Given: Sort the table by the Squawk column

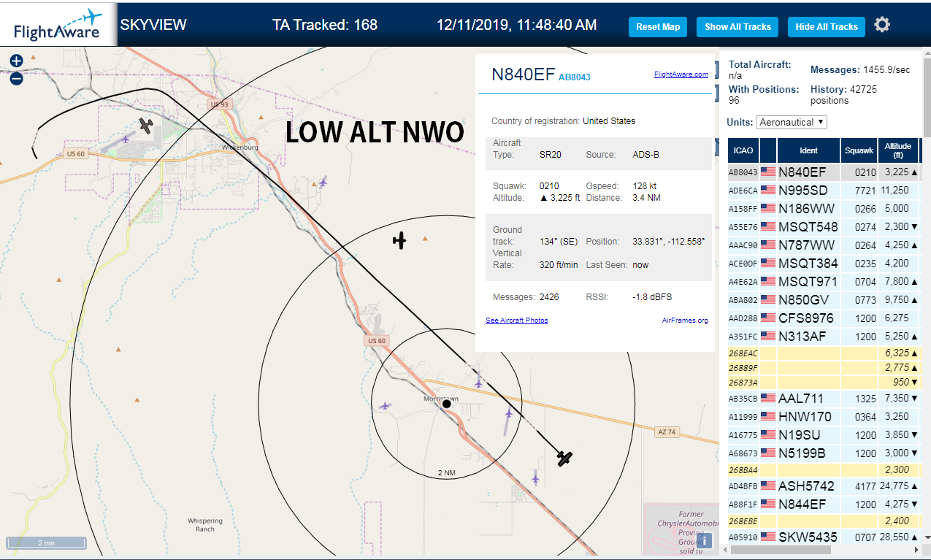Looking at the screenshot, I should 858,150.
